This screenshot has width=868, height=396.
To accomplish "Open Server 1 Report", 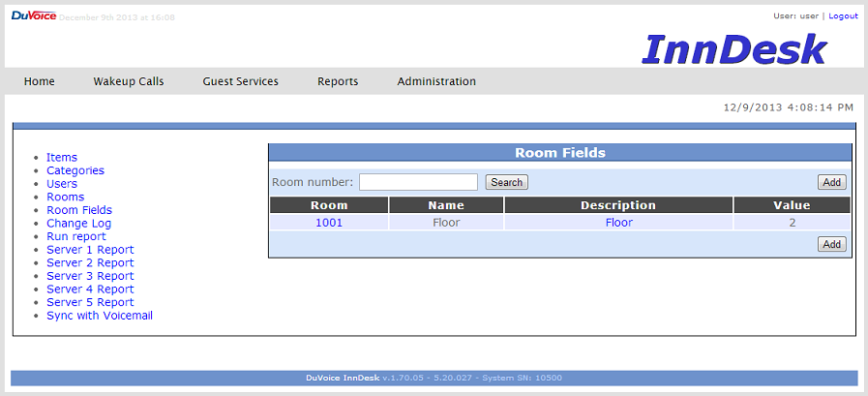I will click(90, 250).
